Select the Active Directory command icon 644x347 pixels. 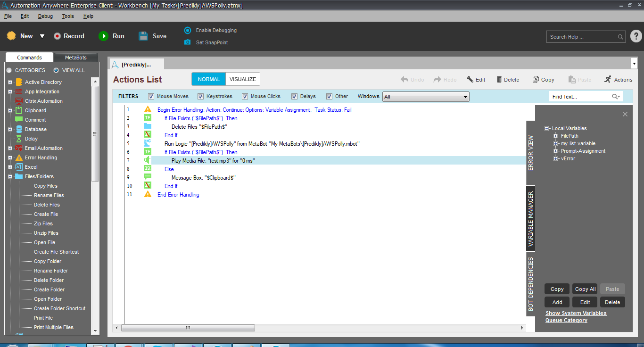[x=18, y=82]
